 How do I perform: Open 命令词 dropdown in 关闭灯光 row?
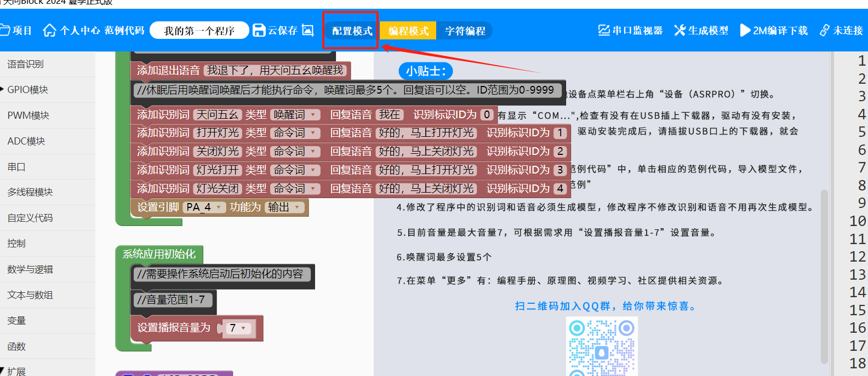click(x=295, y=152)
